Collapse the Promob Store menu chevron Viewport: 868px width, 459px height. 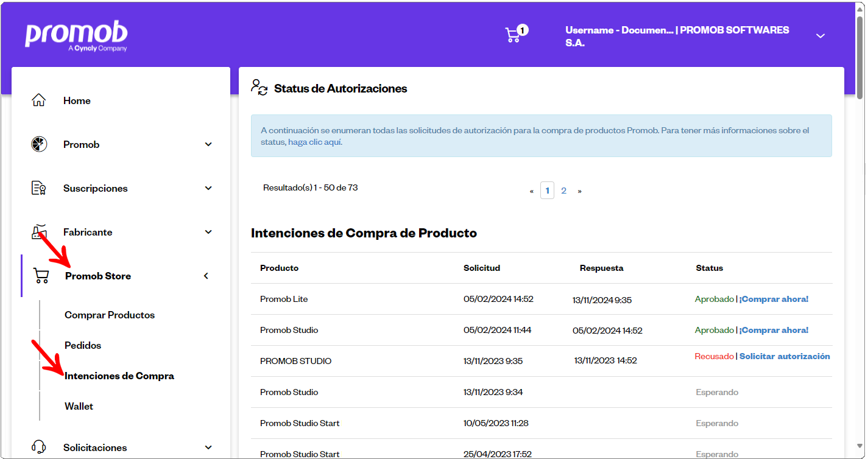coord(206,276)
